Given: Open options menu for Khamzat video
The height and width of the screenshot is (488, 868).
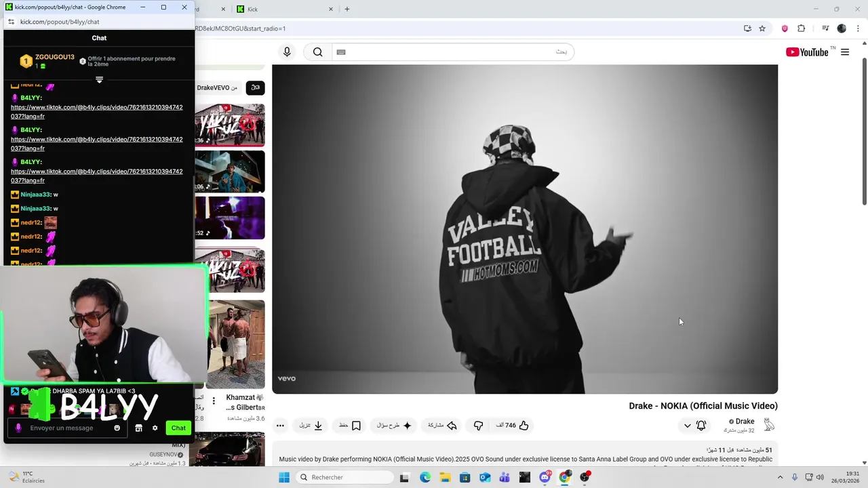Looking at the screenshot, I should coord(214,401).
